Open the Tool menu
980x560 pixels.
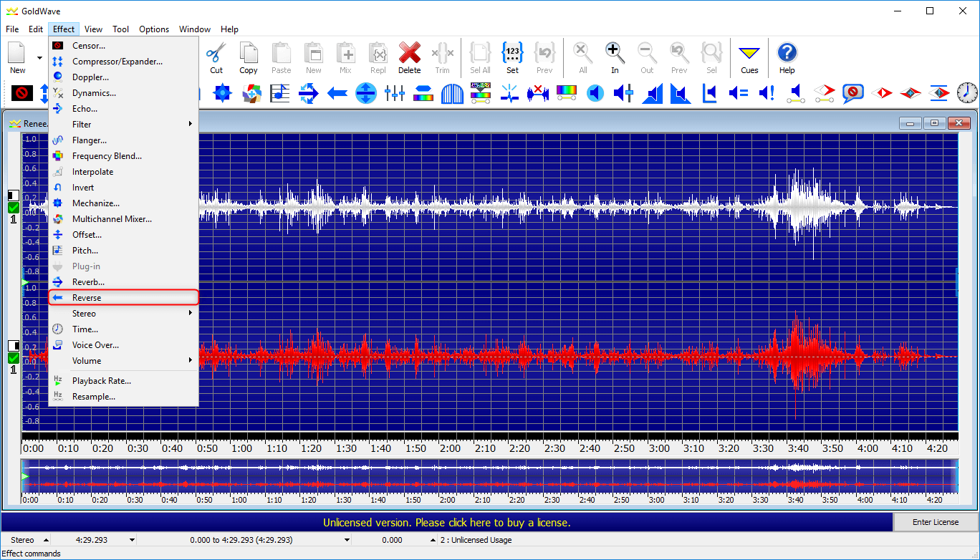[x=121, y=29]
